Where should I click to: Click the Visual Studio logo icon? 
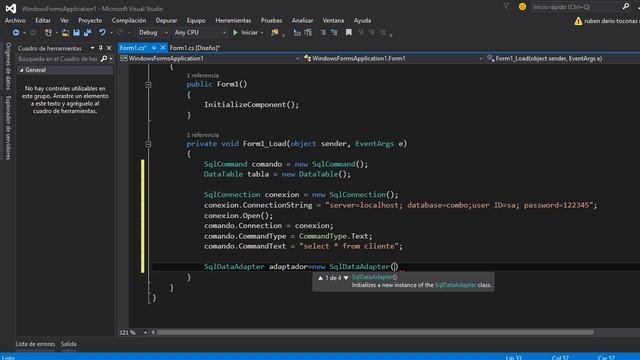click(x=11, y=8)
